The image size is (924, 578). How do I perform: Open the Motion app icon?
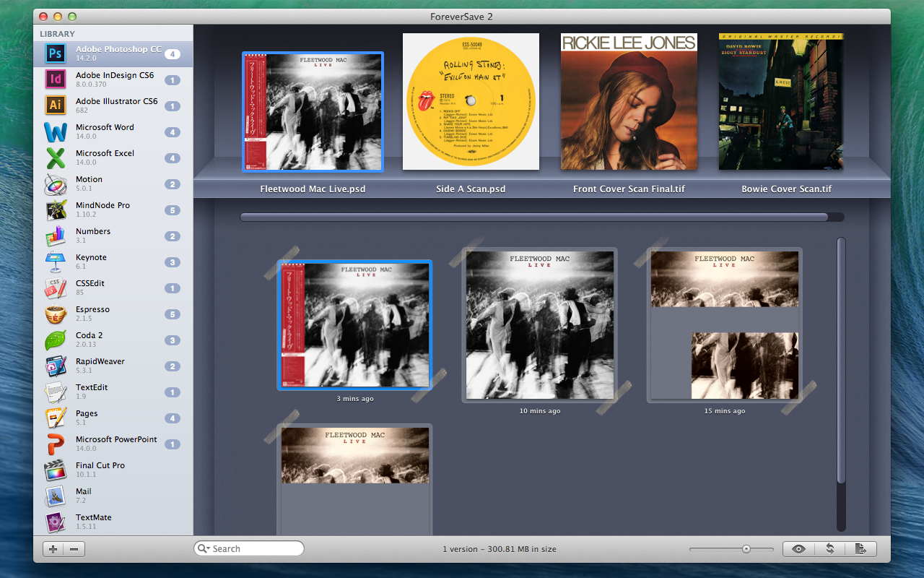coord(56,184)
